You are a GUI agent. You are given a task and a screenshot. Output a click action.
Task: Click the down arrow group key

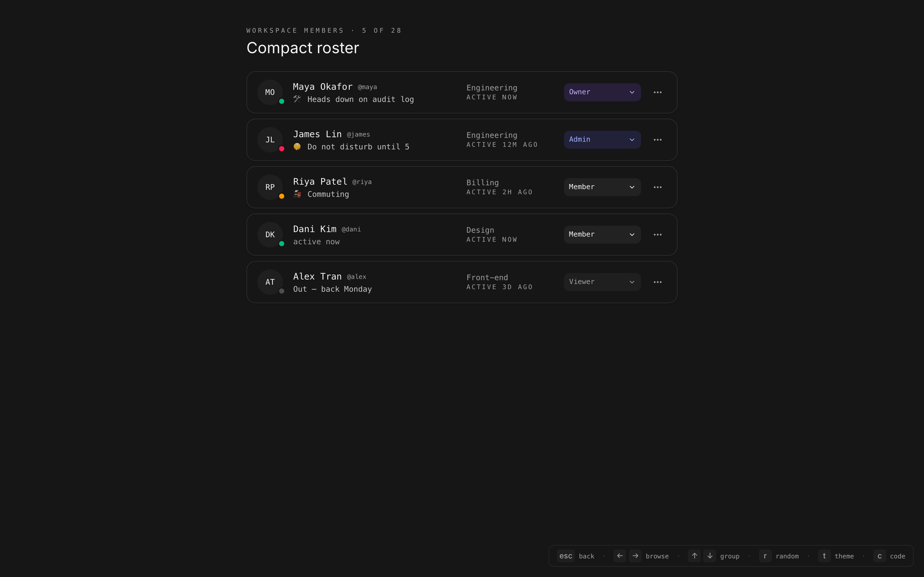[x=710, y=556]
